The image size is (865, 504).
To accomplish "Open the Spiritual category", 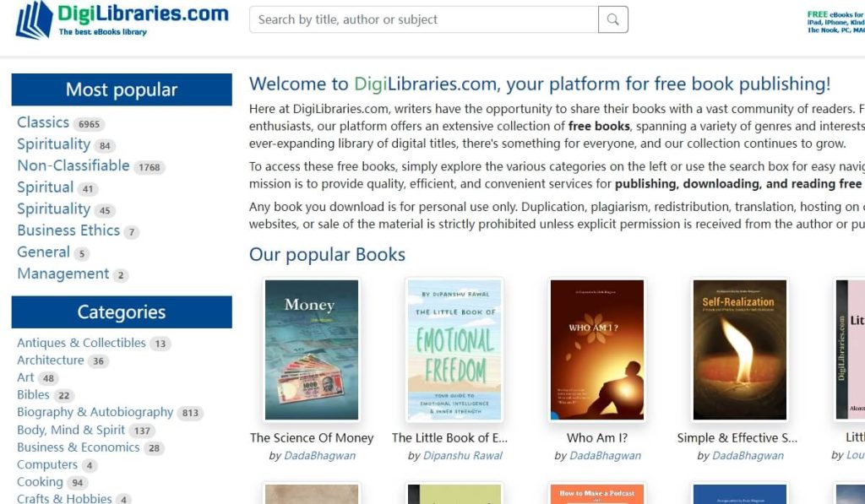I will pyautogui.click(x=46, y=187).
